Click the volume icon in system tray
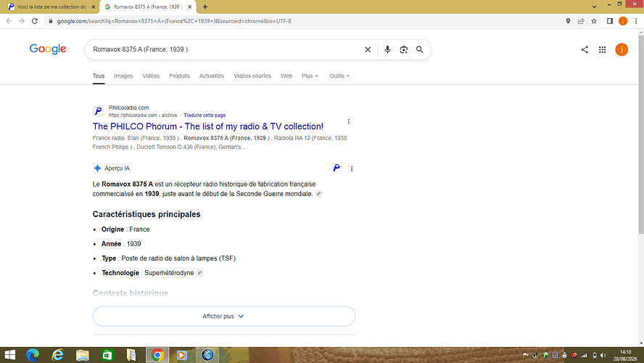644x363 pixels. 603,355
